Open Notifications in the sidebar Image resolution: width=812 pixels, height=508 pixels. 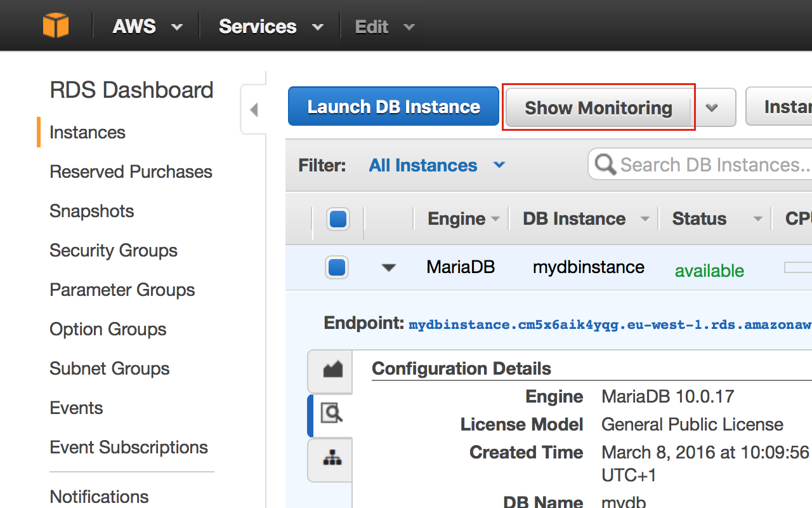(99, 496)
